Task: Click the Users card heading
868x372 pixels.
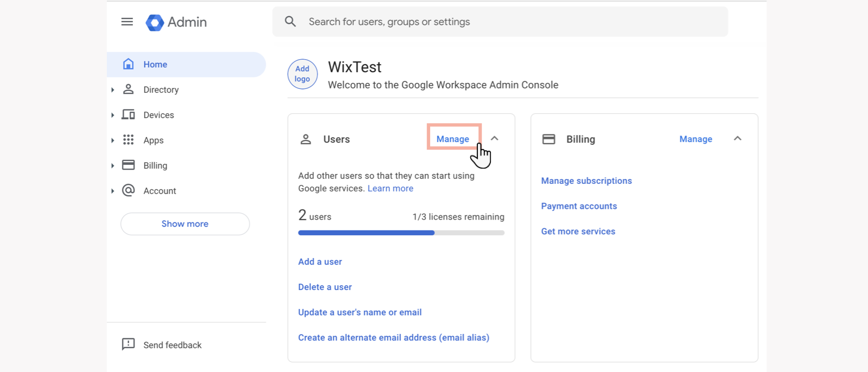Action: 336,139
